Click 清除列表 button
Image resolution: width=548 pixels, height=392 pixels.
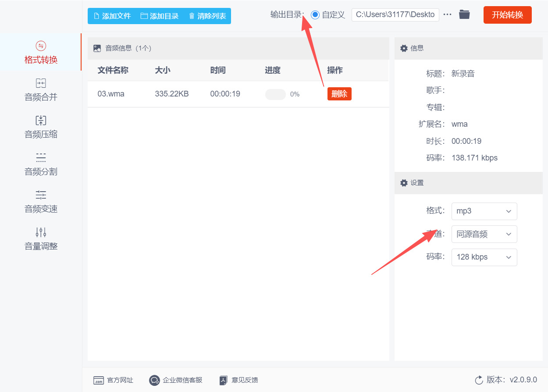tap(207, 16)
